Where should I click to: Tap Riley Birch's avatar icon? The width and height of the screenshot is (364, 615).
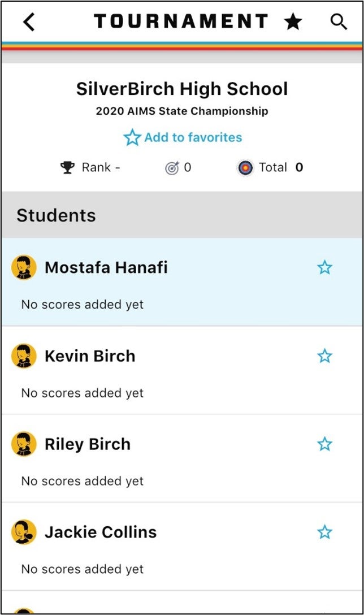(x=24, y=444)
